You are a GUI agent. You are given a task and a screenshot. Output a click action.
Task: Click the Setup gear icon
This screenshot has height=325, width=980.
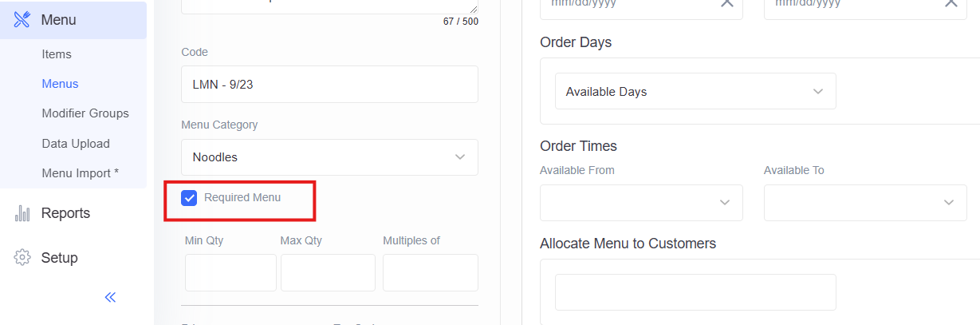point(22,258)
